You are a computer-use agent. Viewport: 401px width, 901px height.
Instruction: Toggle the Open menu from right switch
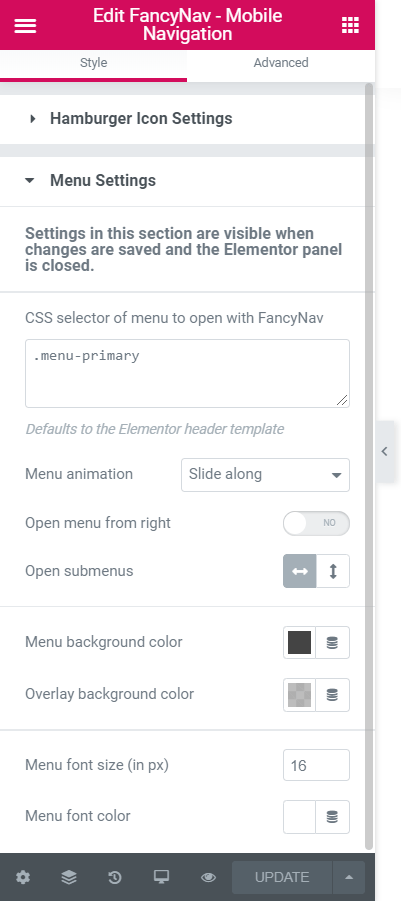coord(316,523)
